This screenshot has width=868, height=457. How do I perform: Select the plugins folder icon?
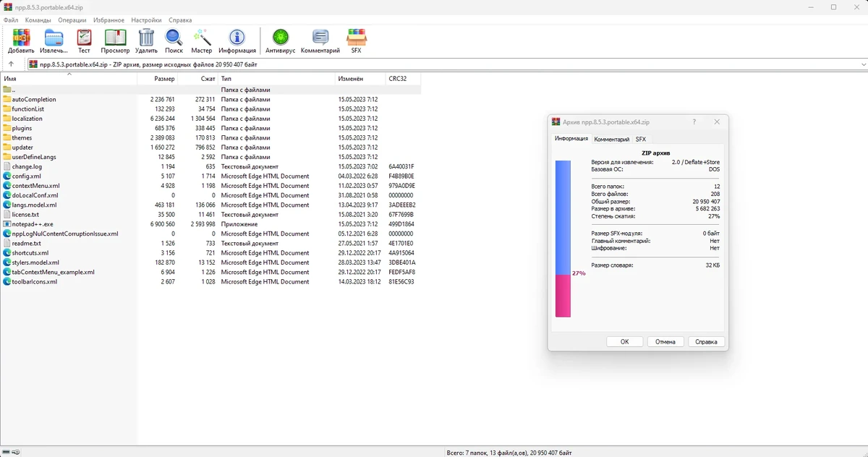click(x=7, y=128)
